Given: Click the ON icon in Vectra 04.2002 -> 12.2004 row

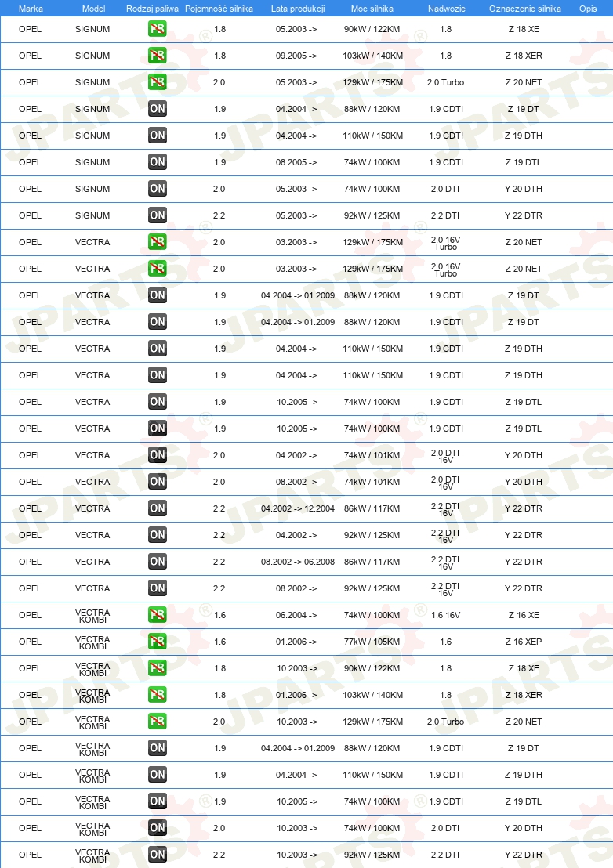Looking at the screenshot, I should coord(158,508).
